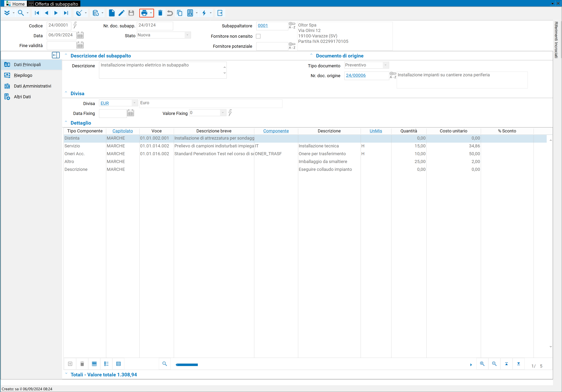Go to the next record
The height and width of the screenshot is (392, 562).
[x=56, y=13]
